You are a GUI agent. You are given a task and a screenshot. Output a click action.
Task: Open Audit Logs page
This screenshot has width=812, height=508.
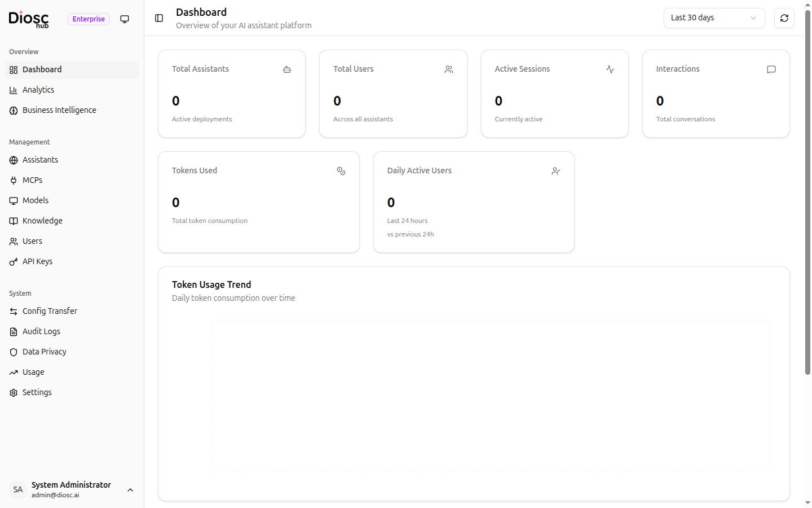pos(72,331)
